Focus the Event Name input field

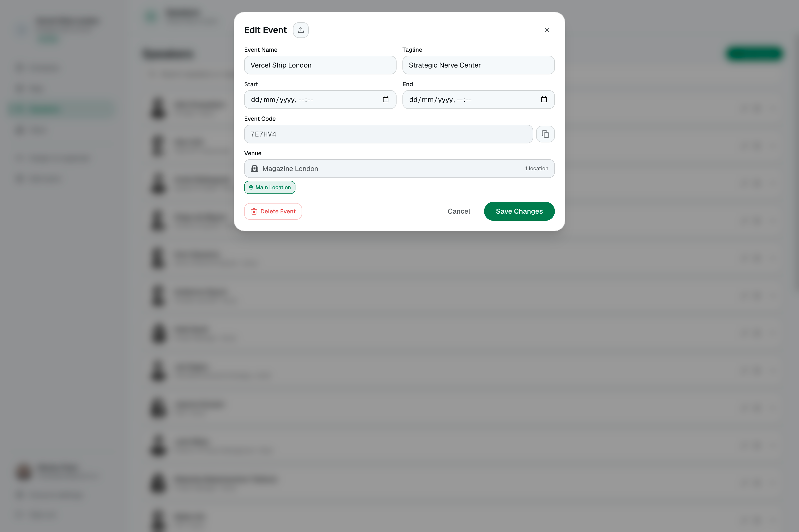[320, 65]
